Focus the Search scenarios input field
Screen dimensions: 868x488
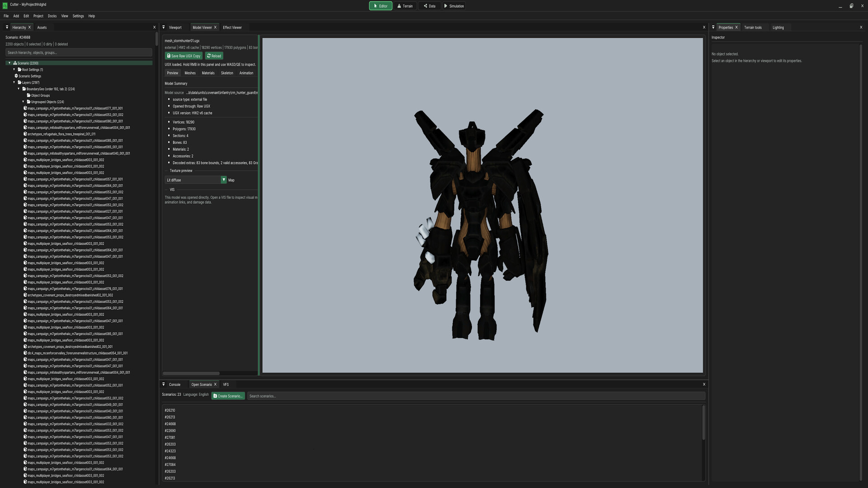coord(476,396)
